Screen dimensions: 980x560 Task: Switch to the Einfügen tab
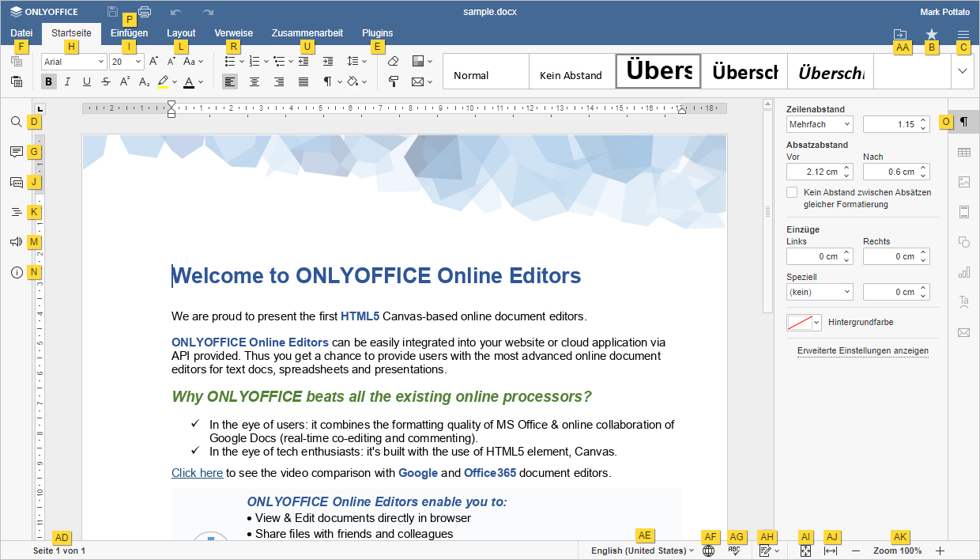(x=129, y=33)
